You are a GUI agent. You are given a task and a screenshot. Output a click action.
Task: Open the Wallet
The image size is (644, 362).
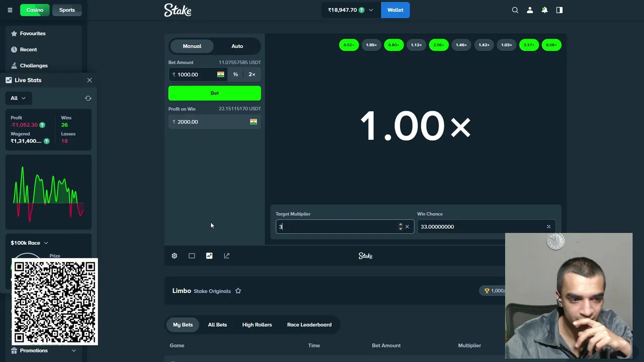click(x=395, y=10)
